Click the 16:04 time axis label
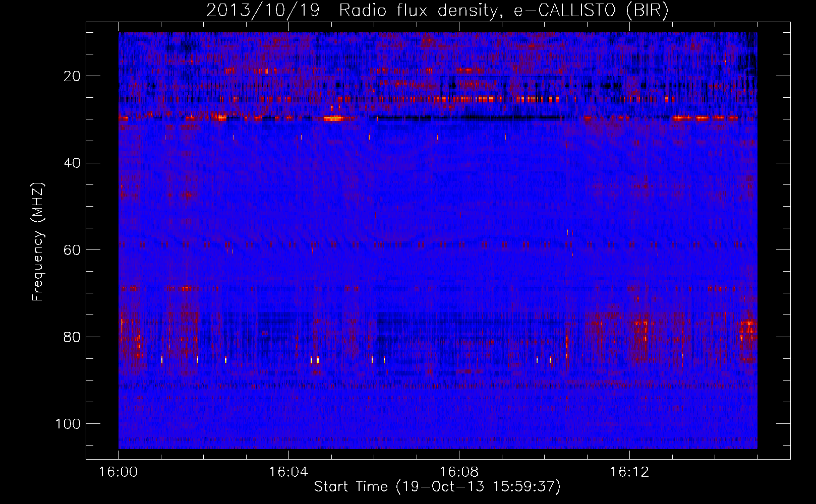This screenshot has width=816, height=504. pyautogui.click(x=288, y=472)
